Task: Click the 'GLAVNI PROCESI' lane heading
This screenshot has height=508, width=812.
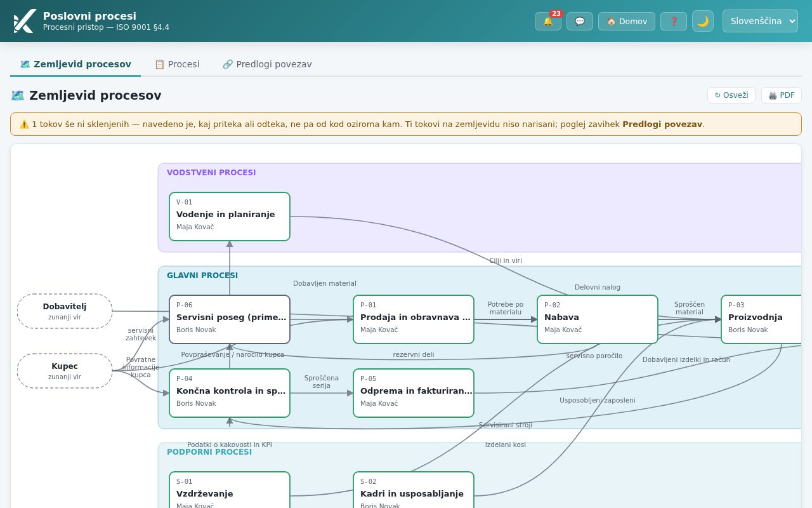Action: [202, 276]
